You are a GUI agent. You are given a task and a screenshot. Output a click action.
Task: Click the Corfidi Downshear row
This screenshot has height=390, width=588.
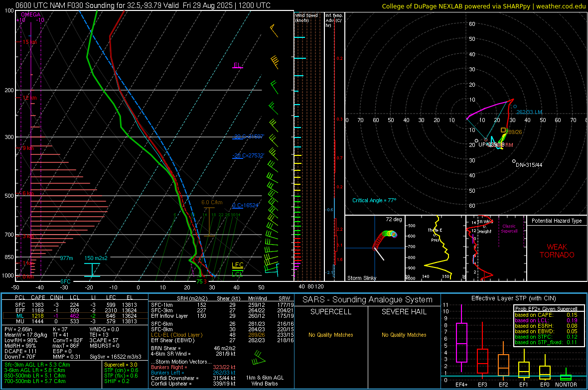tap(193, 378)
